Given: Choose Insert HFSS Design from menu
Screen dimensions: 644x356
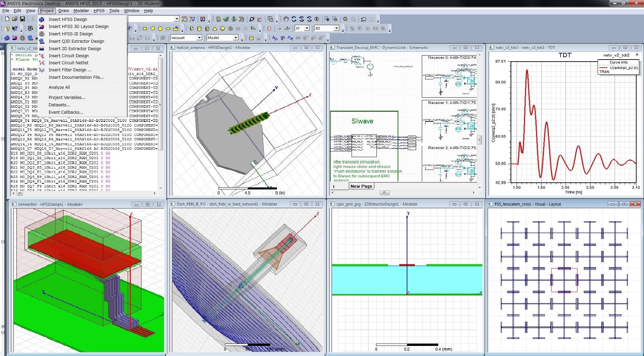Looking at the screenshot, I should tap(68, 19).
